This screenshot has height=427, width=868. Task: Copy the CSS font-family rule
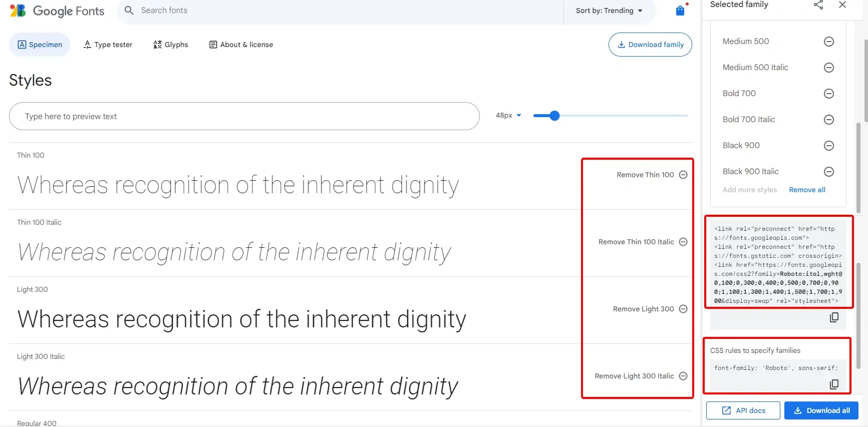coord(834,384)
